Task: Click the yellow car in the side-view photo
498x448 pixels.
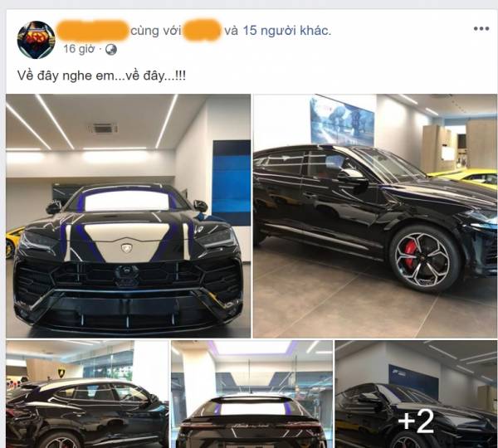Action: [464, 177]
